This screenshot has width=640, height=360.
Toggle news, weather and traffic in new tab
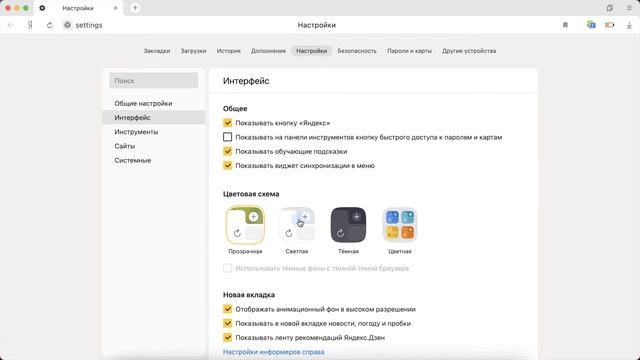[x=227, y=323]
